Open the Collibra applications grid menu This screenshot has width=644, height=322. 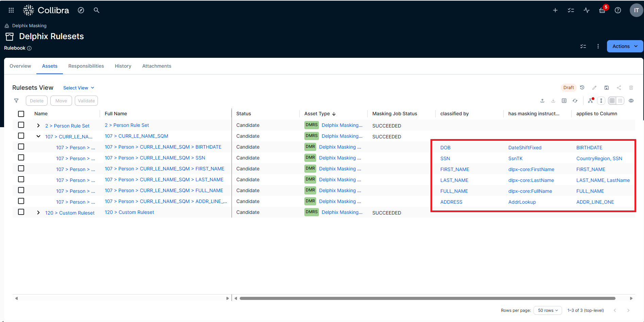(11, 10)
